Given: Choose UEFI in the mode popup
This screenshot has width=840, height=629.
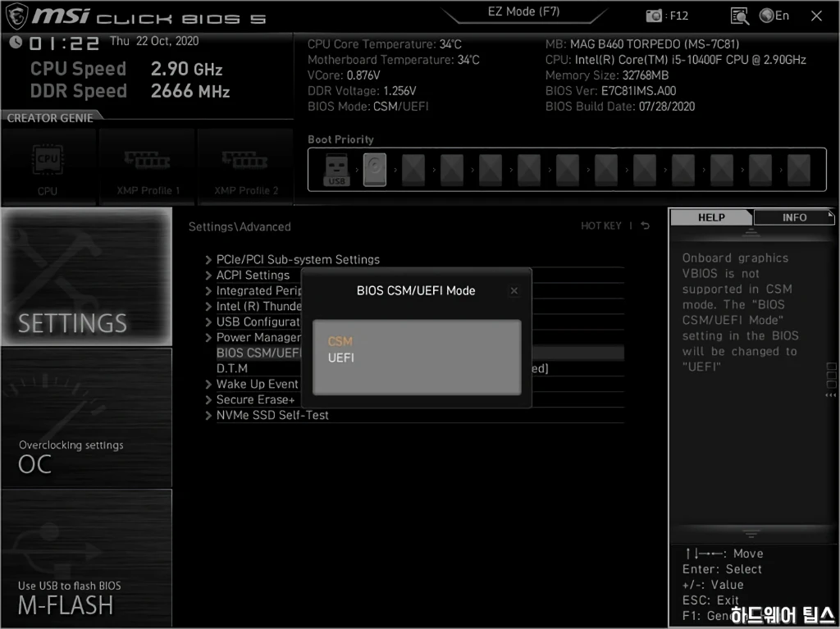Looking at the screenshot, I should pos(341,358).
